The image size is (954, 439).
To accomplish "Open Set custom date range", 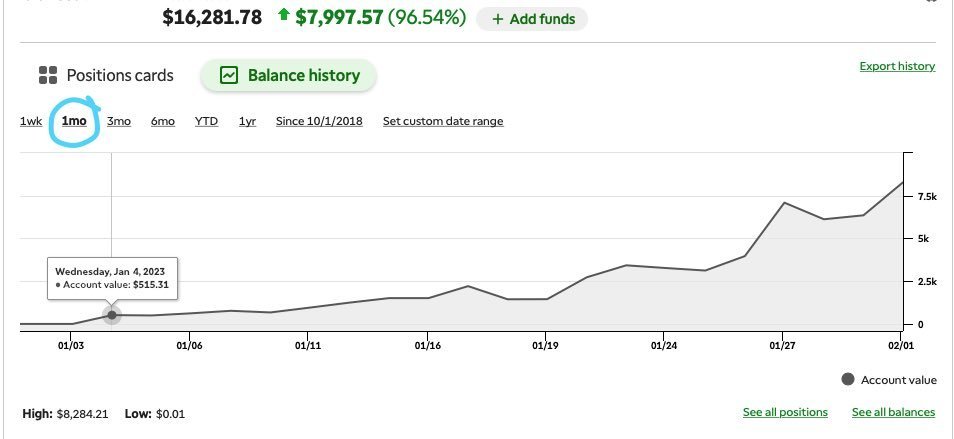I will point(443,121).
